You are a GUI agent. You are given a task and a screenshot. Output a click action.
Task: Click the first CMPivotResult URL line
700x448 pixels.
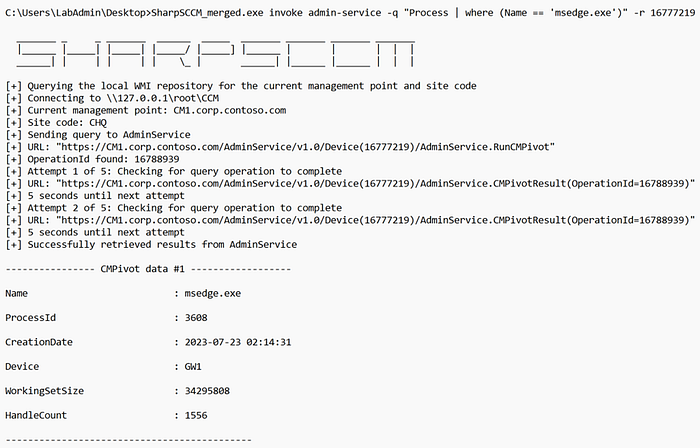coord(350,183)
